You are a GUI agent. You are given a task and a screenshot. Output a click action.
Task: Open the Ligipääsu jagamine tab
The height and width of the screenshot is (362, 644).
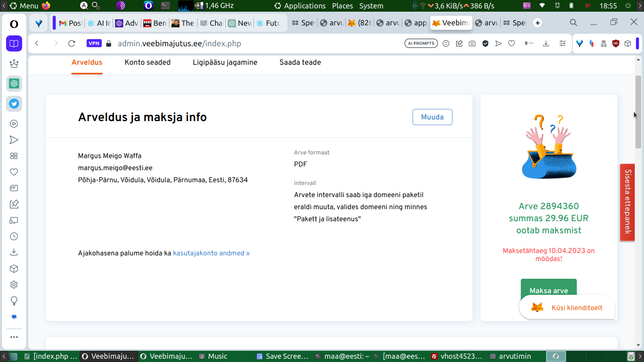pos(225,62)
